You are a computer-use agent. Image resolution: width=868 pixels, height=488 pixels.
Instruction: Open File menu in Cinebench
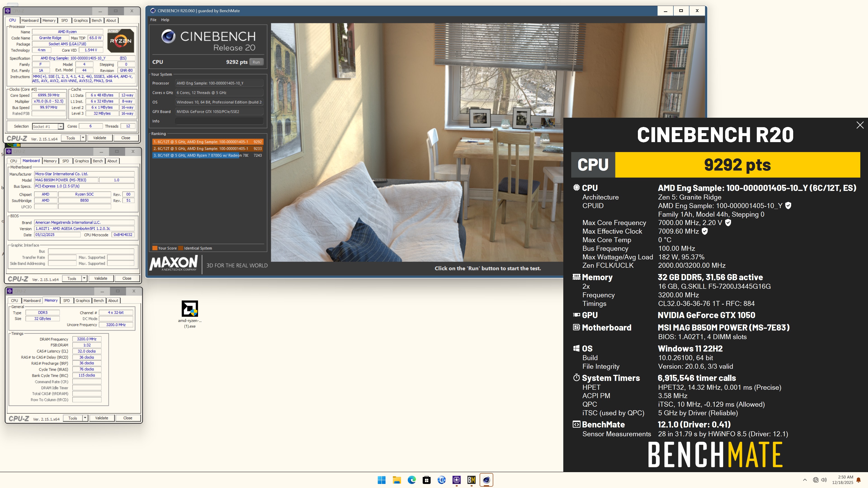click(x=153, y=20)
